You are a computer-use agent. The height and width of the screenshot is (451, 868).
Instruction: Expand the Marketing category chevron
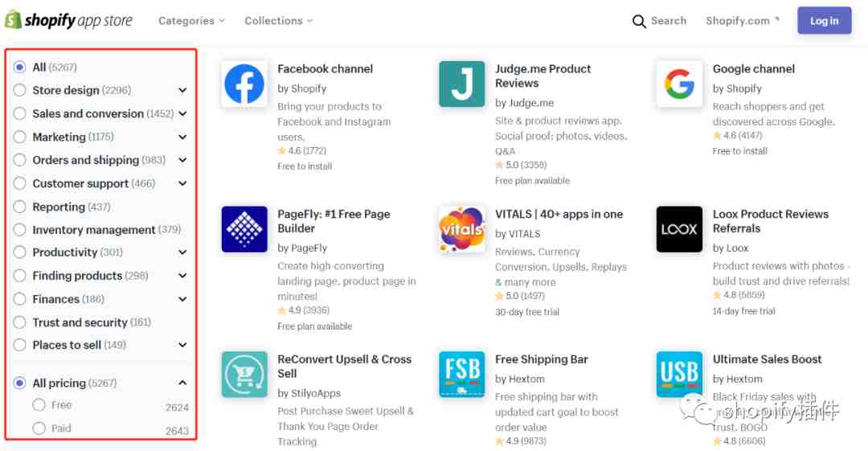click(x=182, y=137)
